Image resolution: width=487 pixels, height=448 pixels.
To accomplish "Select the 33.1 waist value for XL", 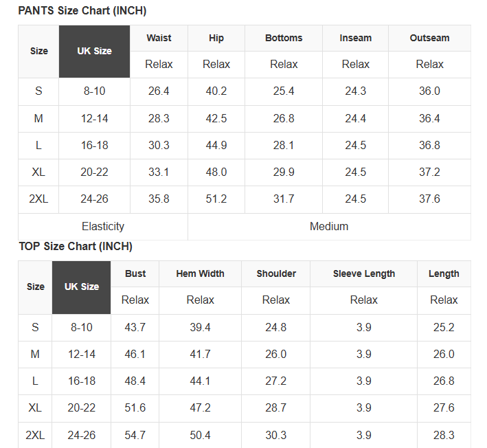I will point(159,172).
